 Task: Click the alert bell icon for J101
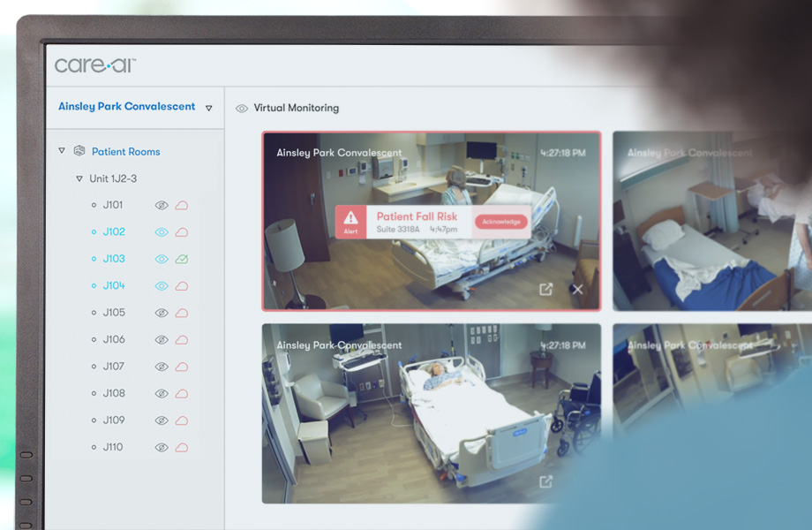[x=182, y=205]
